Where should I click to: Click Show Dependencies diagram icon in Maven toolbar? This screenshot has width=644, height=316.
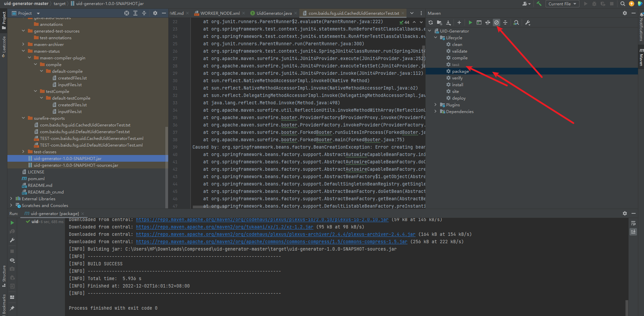point(516,23)
